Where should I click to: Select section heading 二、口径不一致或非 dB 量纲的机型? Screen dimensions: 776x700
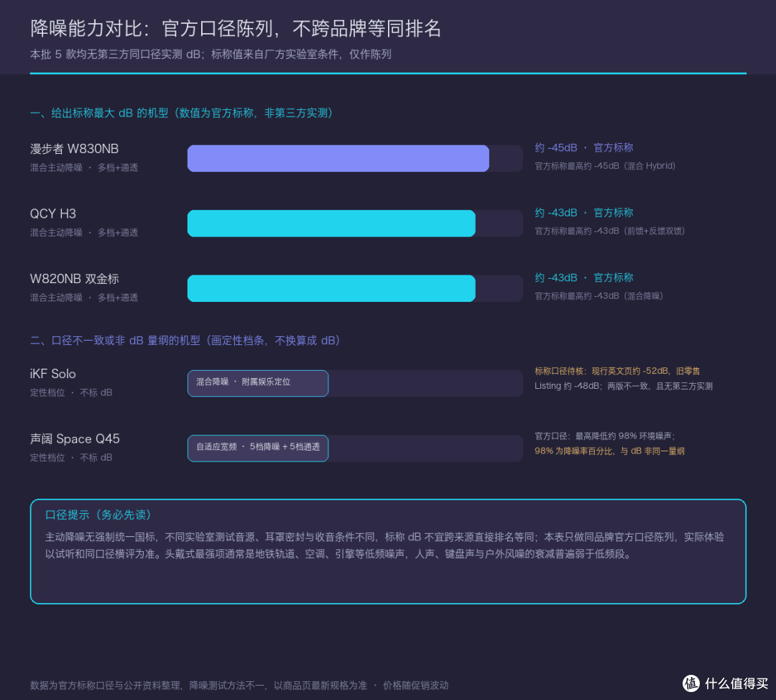pyautogui.click(x=187, y=341)
